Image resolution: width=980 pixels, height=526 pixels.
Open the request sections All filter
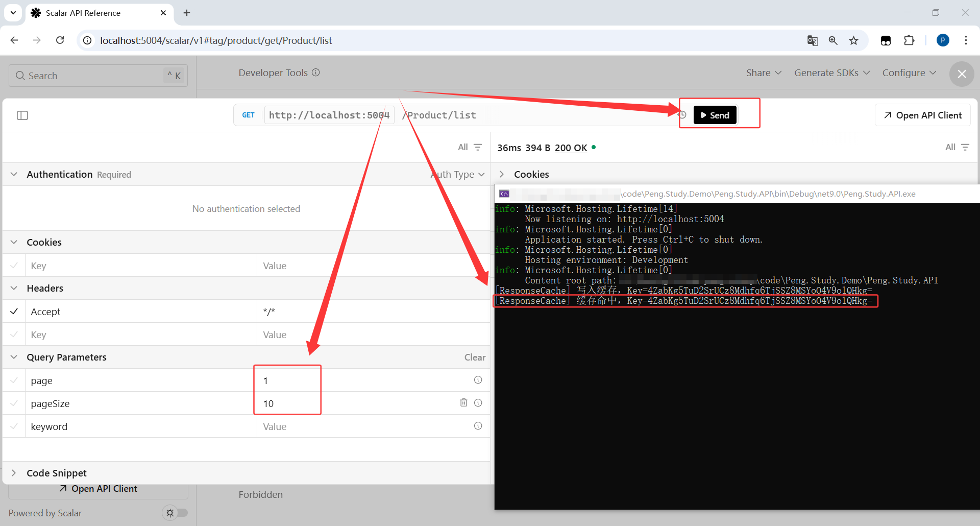(x=470, y=147)
